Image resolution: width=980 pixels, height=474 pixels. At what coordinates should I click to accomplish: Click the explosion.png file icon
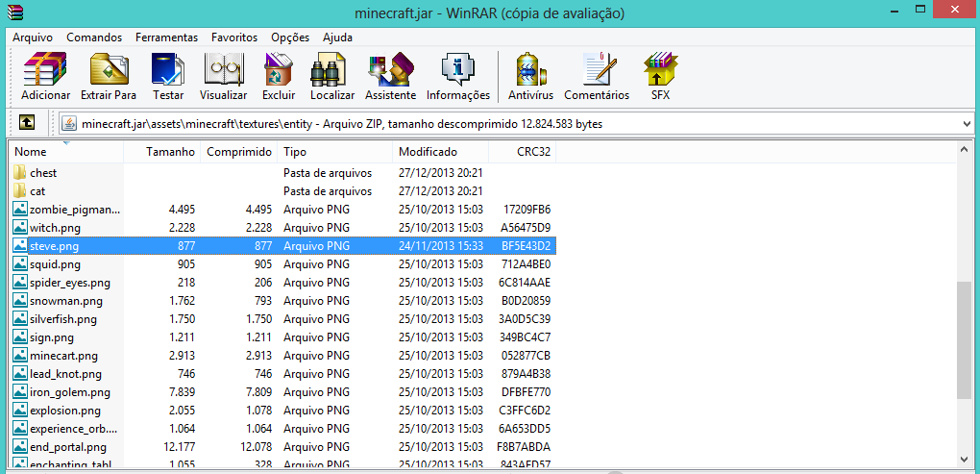20,411
